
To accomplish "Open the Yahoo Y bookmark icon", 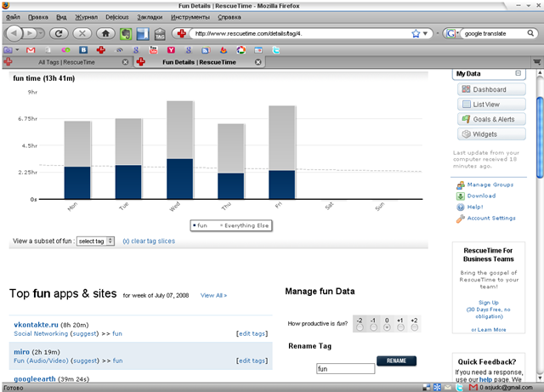I will coord(171,50).
